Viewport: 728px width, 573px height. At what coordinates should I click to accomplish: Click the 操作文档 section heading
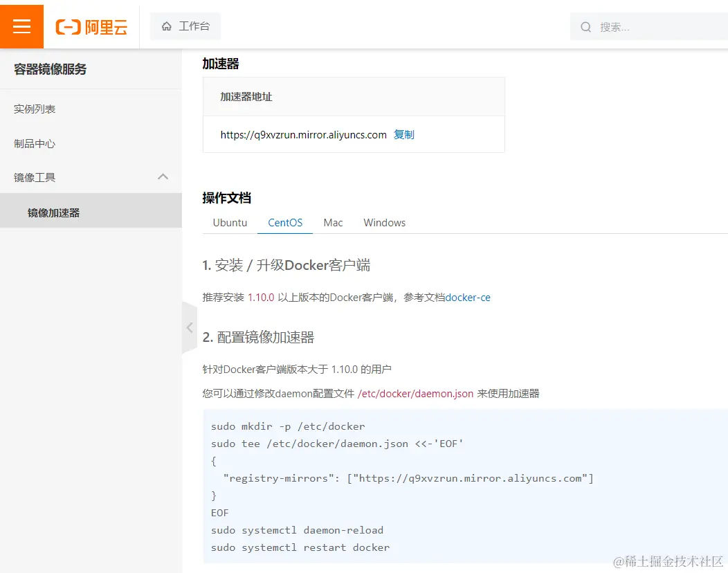tap(226, 198)
